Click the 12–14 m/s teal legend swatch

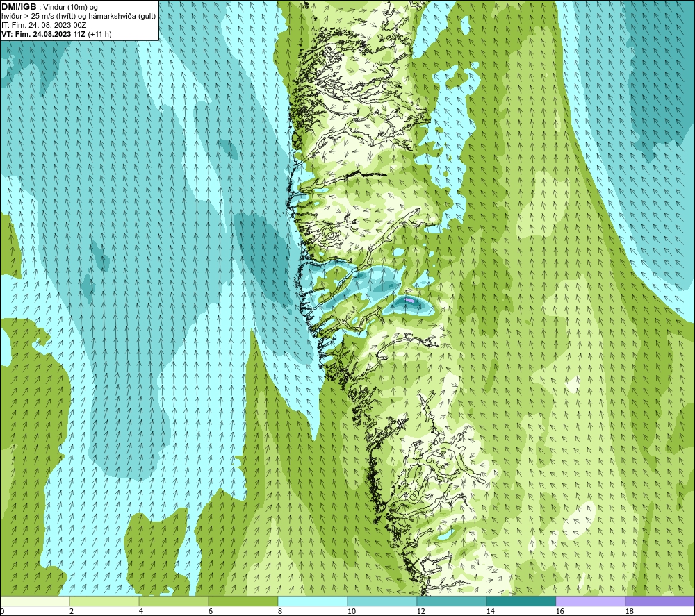click(x=451, y=601)
